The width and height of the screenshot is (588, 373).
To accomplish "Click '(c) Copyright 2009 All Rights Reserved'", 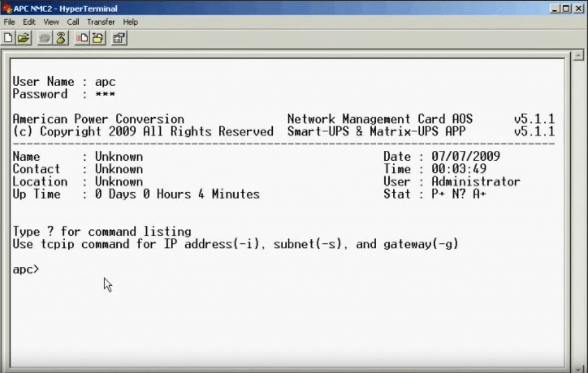I will click(143, 131).
